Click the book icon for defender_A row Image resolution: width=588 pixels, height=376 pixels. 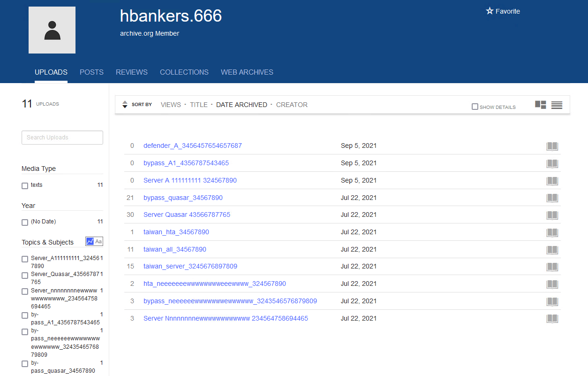552,146
